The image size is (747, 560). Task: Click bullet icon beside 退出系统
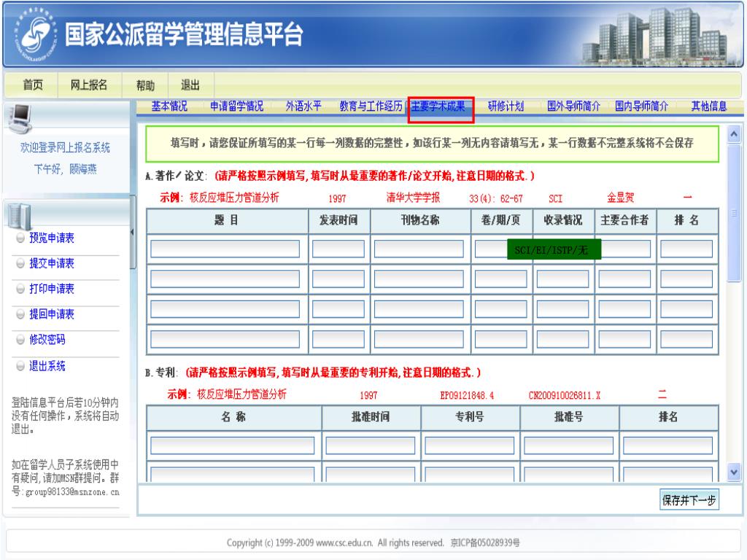click(20, 366)
